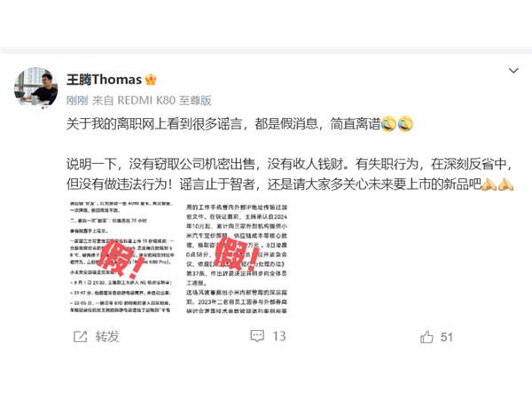Click the like count 51

click(x=447, y=337)
